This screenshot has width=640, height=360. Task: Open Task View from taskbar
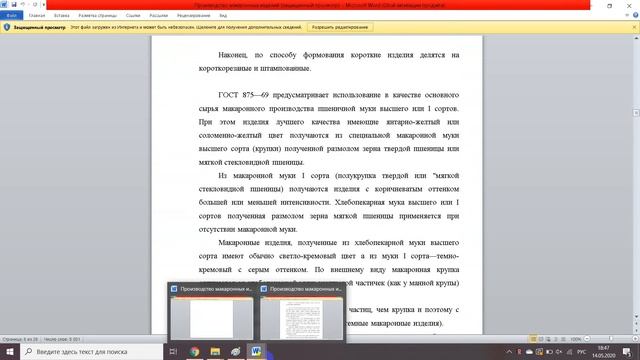tap(173, 351)
